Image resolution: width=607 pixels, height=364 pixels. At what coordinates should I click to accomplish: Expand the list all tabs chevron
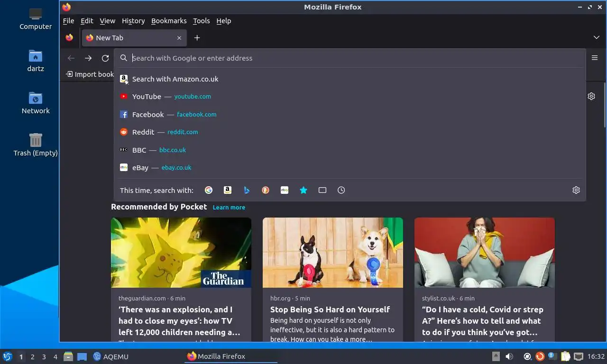[x=597, y=37]
